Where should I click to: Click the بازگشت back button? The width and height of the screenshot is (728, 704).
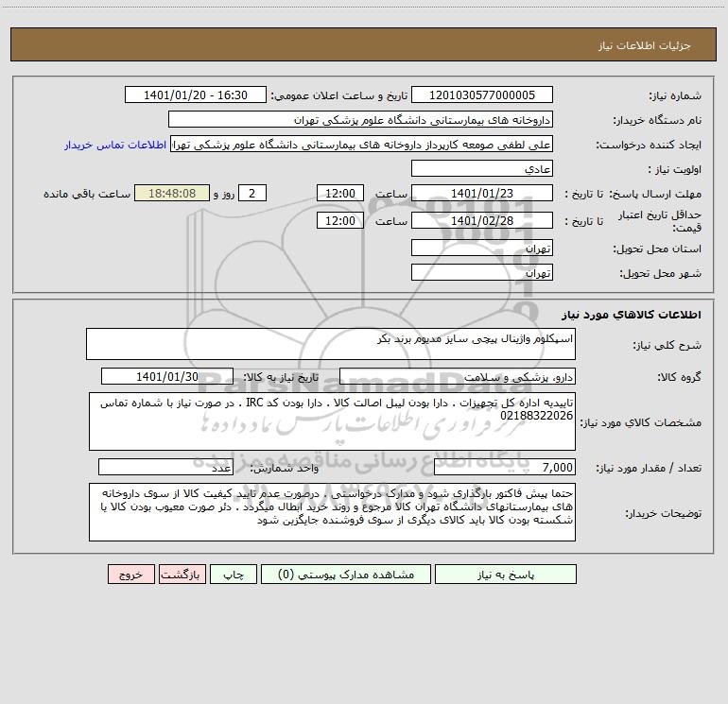pos(182,574)
